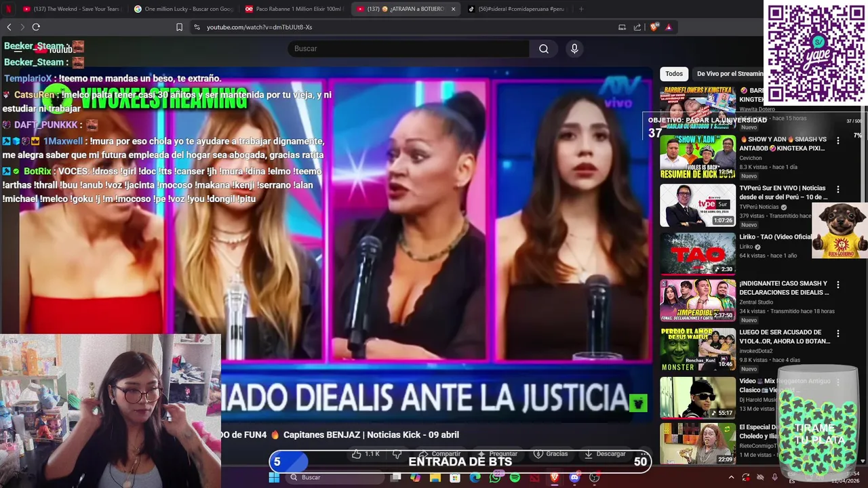868x488 pixels.
Task: Open the Windows Start menu
Action: click(274, 477)
